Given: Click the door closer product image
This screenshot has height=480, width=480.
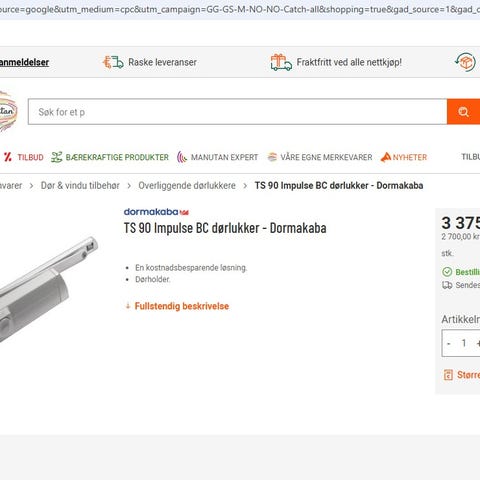Looking at the screenshot, I should pos(49,289).
